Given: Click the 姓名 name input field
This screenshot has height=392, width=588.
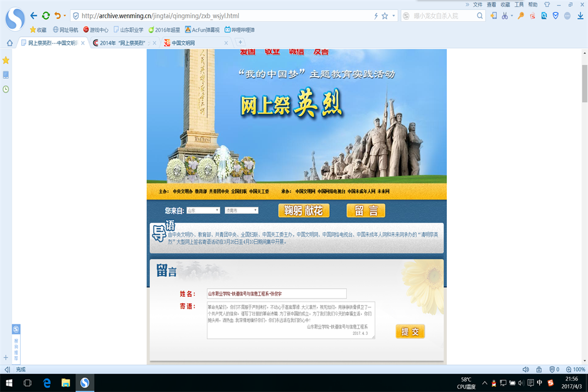Looking at the screenshot, I should [x=276, y=293].
